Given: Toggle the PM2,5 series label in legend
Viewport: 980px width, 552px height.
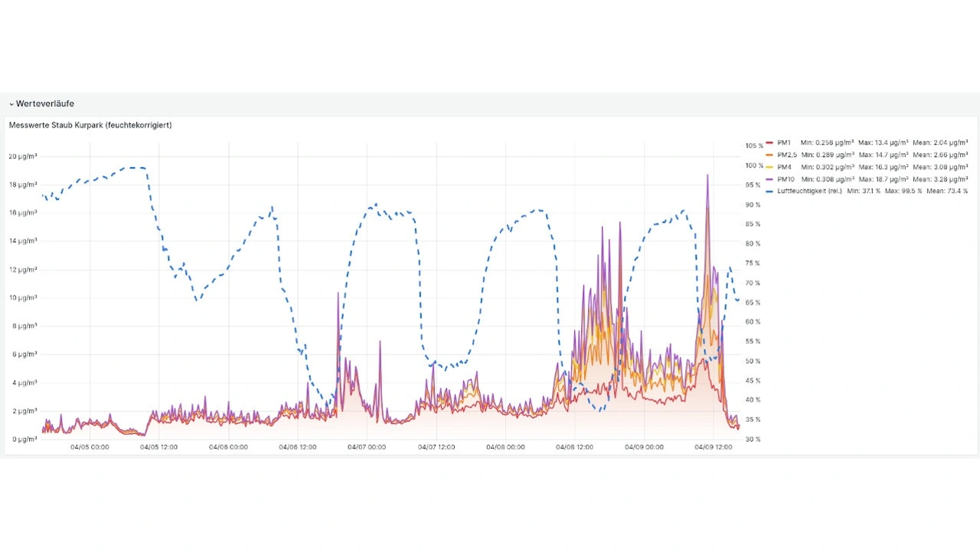Looking at the screenshot, I should coord(787,155).
